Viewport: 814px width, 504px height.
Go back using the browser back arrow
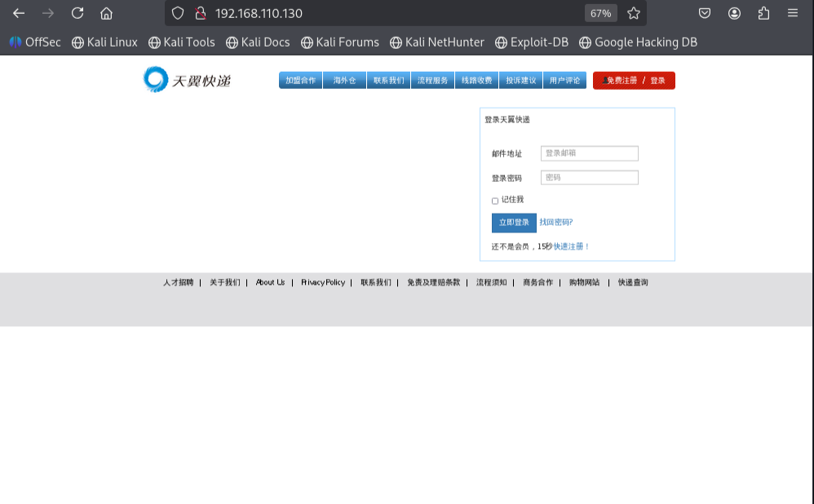point(19,14)
